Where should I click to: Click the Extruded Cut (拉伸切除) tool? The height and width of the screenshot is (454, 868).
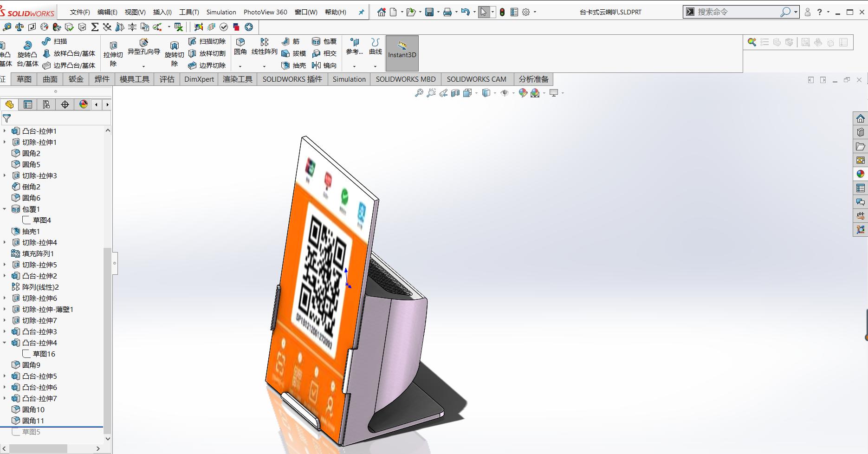click(113, 53)
